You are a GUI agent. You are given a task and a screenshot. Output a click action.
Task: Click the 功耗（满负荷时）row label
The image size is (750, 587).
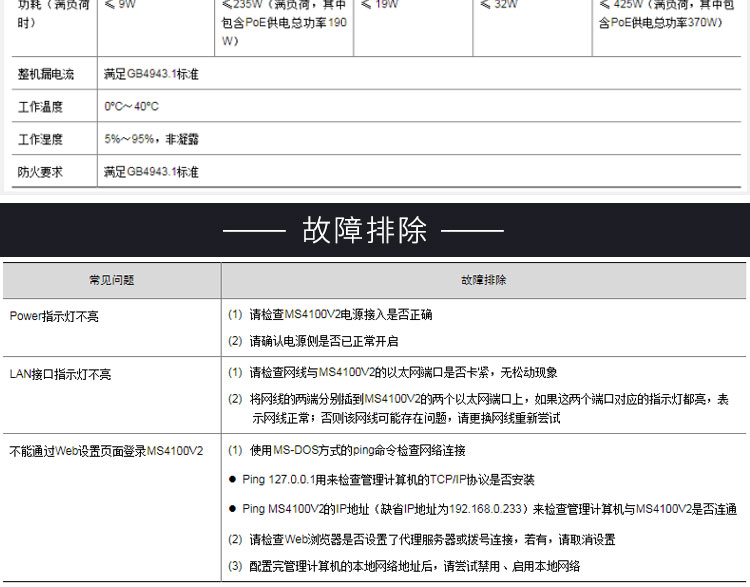pyautogui.click(x=54, y=13)
